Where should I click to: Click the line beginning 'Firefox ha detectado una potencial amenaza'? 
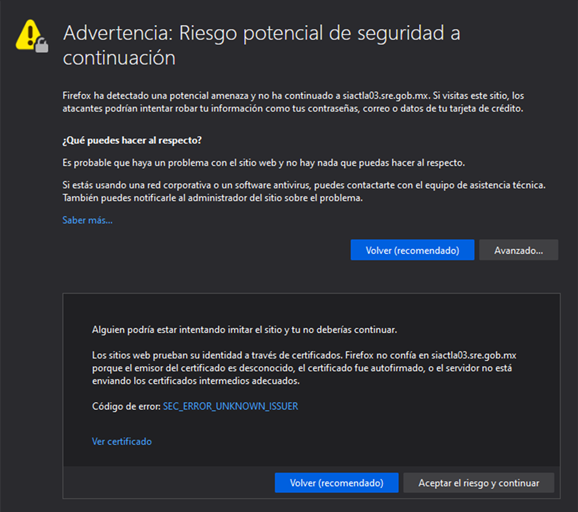pos(293,96)
